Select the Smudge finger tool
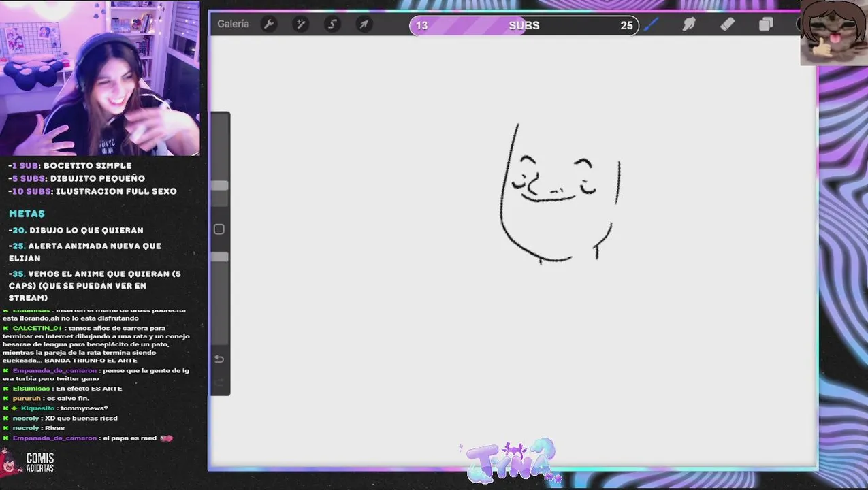Screen dimensions: 868x490 pos(689,24)
